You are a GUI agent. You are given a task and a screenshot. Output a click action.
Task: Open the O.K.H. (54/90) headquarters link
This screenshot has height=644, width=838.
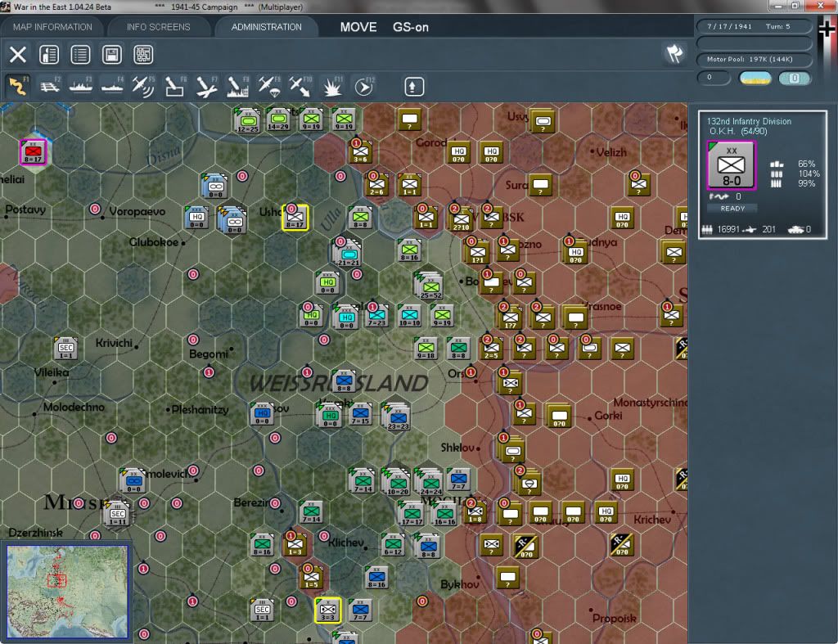tap(738, 132)
